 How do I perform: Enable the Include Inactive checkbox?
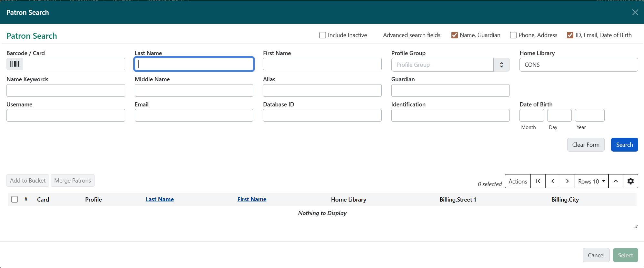323,35
